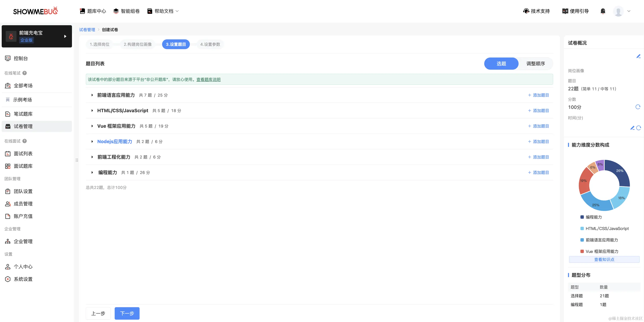Click the refresh icon beside 100分
The width and height of the screenshot is (644, 322).
pos(638,107)
